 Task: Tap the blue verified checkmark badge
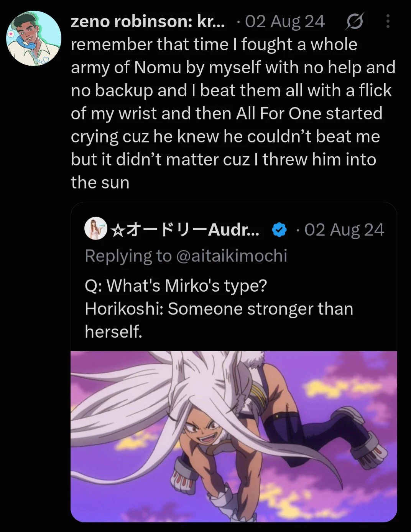279,230
